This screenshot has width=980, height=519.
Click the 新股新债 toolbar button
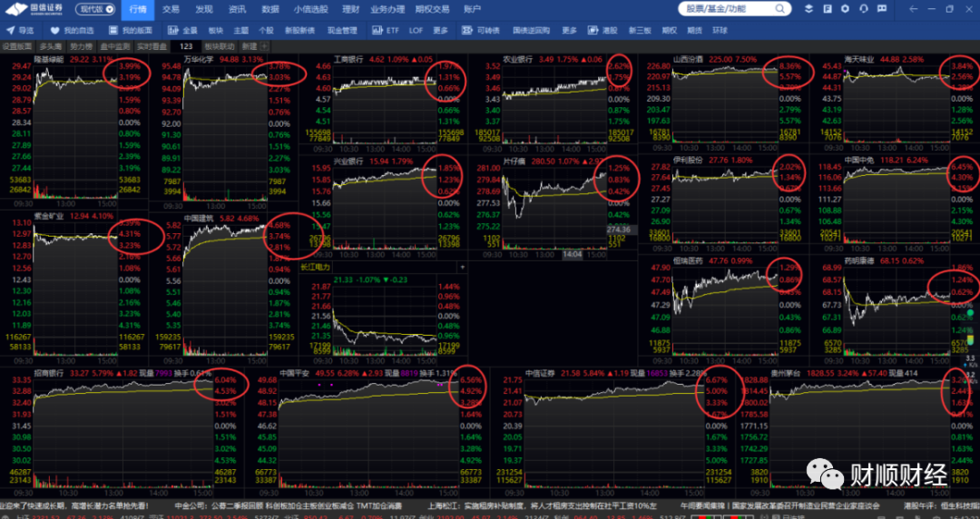tap(299, 30)
